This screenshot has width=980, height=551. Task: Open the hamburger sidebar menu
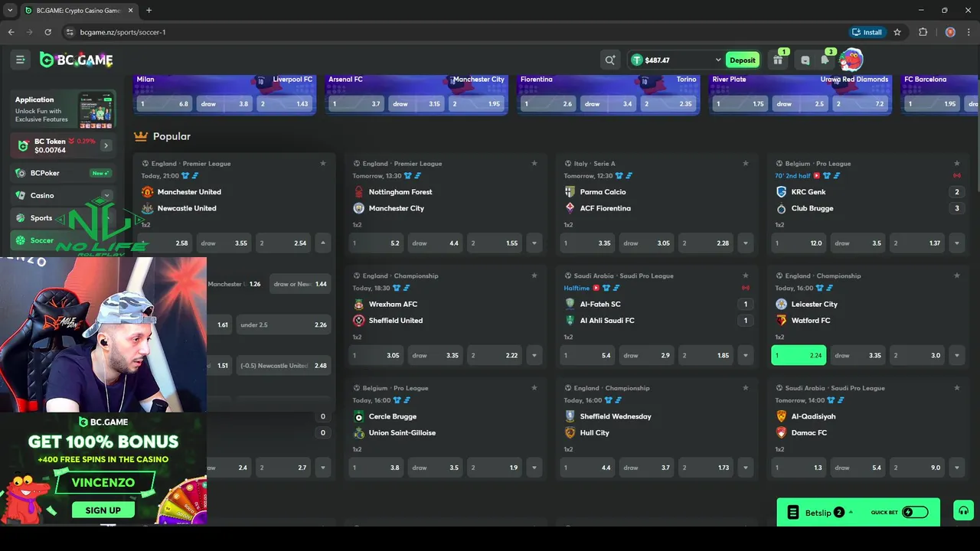pyautogui.click(x=21, y=60)
